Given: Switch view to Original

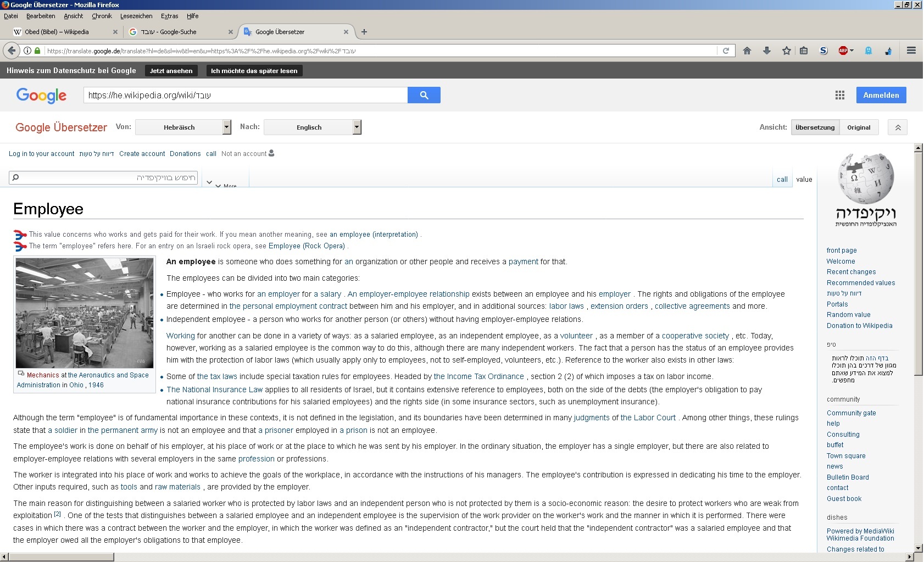Looking at the screenshot, I should pyautogui.click(x=859, y=127).
